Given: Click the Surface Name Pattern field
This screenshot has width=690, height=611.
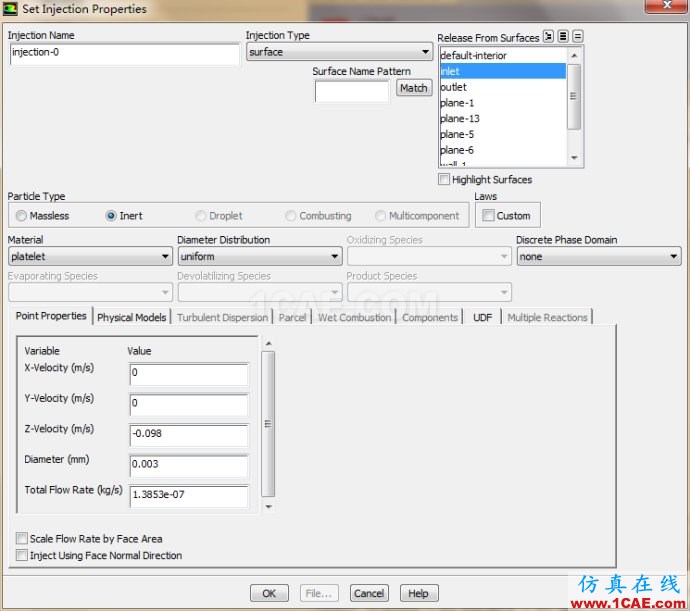Looking at the screenshot, I should tap(352, 92).
